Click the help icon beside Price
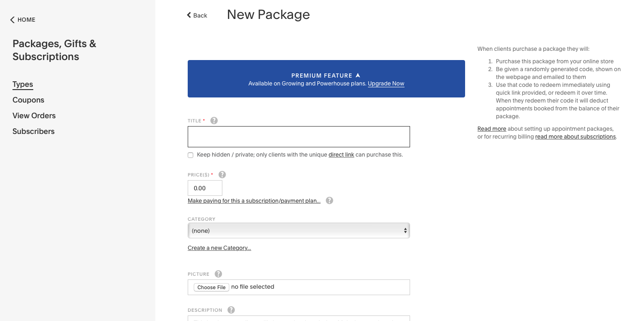Image resolution: width=644 pixels, height=321 pixels. pyautogui.click(x=222, y=175)
